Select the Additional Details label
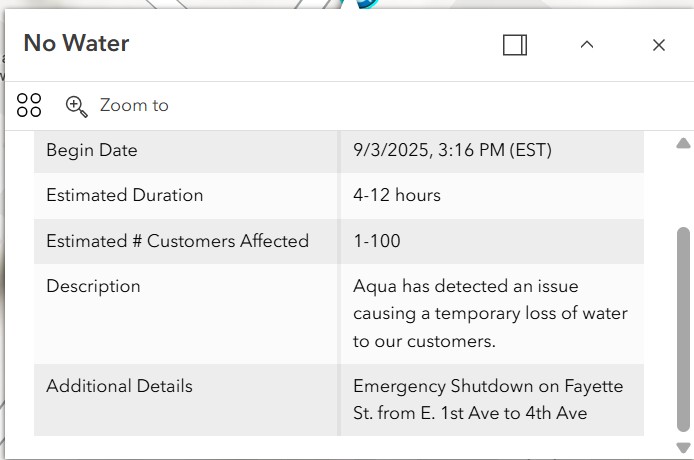Viewport: 694px width, 460px height. click(120, 386)
